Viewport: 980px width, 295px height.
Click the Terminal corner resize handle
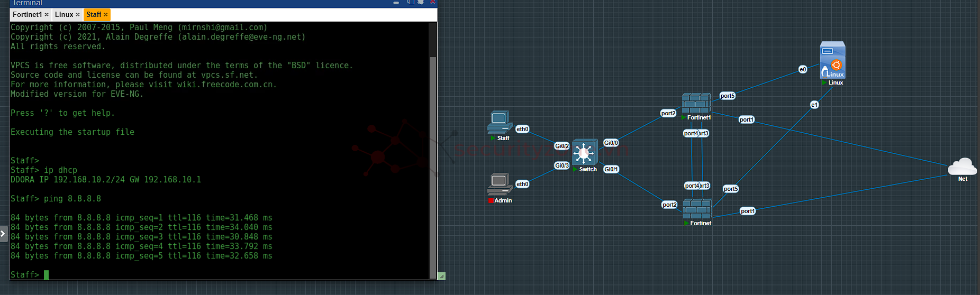click(442, 276)
